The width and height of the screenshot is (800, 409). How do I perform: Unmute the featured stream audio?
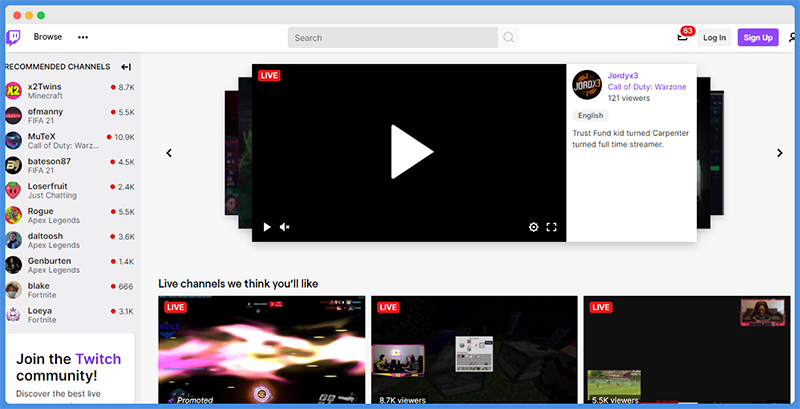tap(285, 227)
